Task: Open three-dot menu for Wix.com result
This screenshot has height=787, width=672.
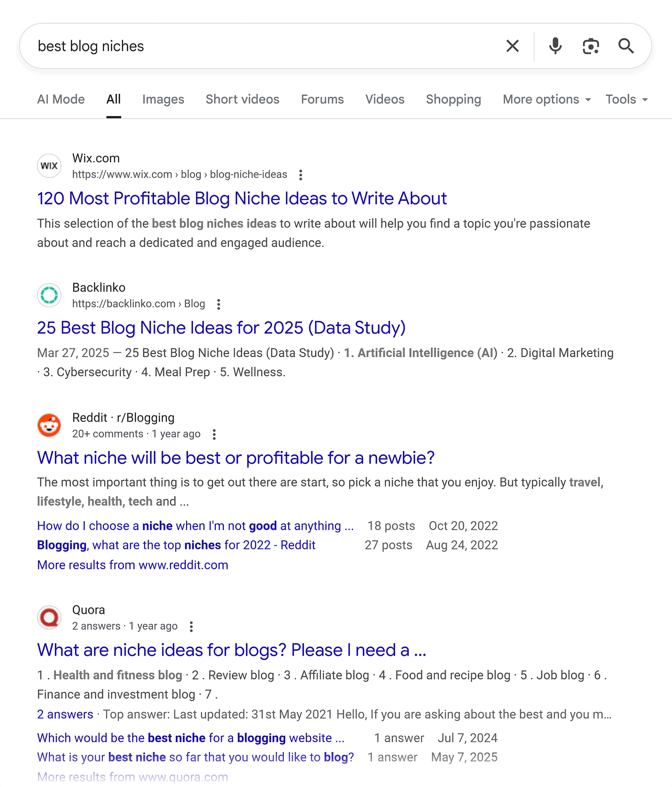Action: 300,175
